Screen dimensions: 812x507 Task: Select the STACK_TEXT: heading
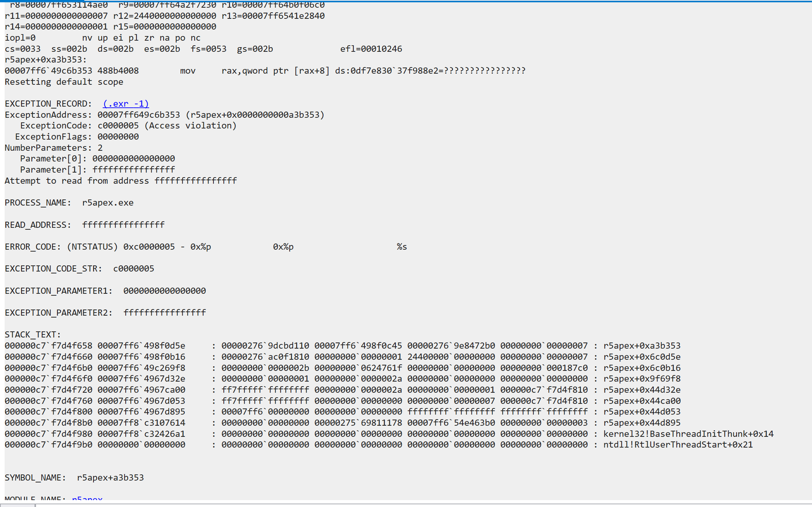[33, 335]
